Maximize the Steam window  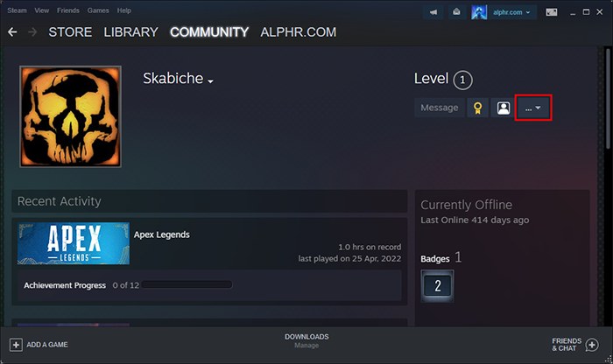tap(586, 12)
